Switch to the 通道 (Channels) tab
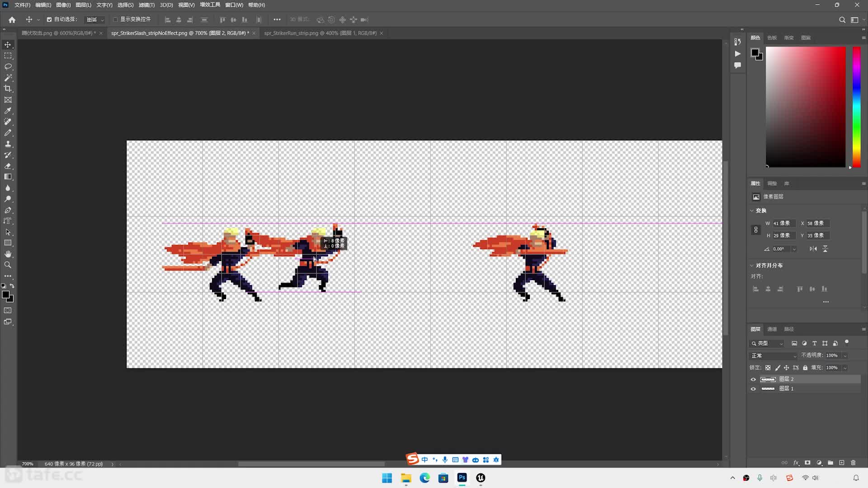 point(772,329)
